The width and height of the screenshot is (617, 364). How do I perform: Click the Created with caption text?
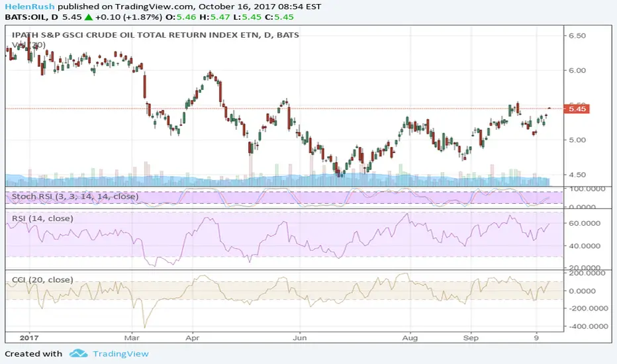(34, 354)
